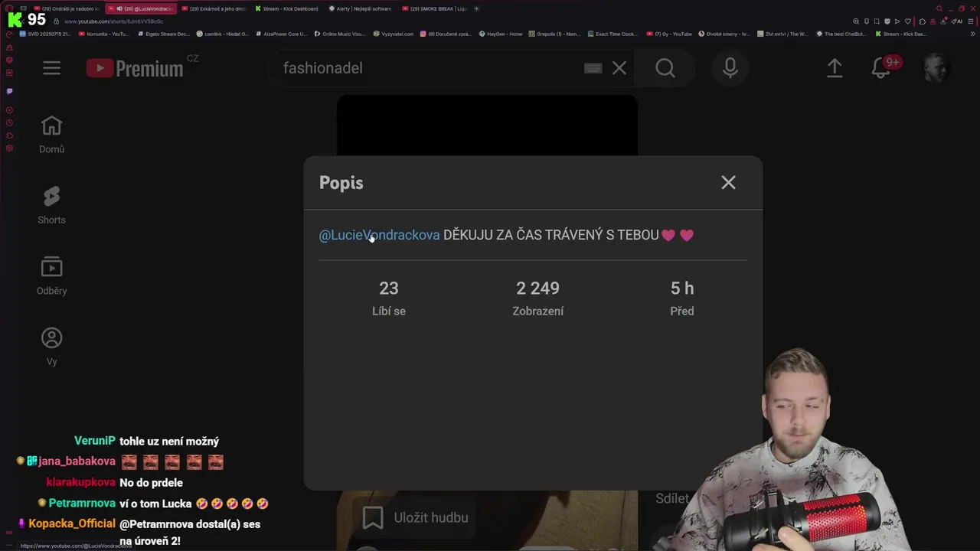Click the search input field
The height and width of the screenshot is (551, 980).
(429, 68)
